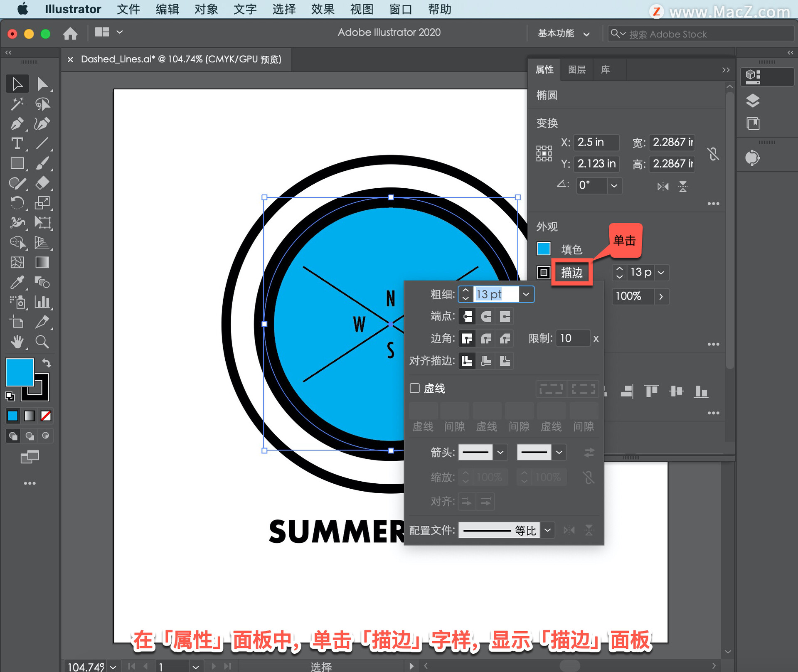Open the arrange documents dropdown
The height and width of the screenshot is (672, 798).
click(109, 32)
